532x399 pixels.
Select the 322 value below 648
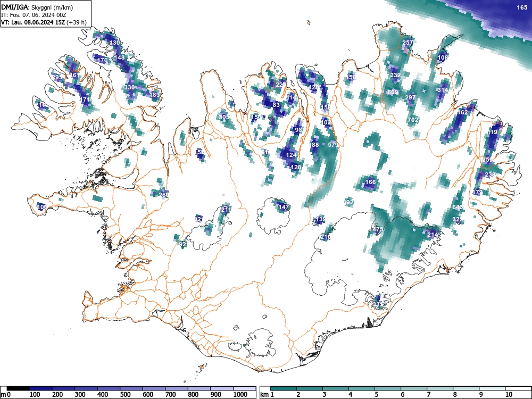point(458,220)
